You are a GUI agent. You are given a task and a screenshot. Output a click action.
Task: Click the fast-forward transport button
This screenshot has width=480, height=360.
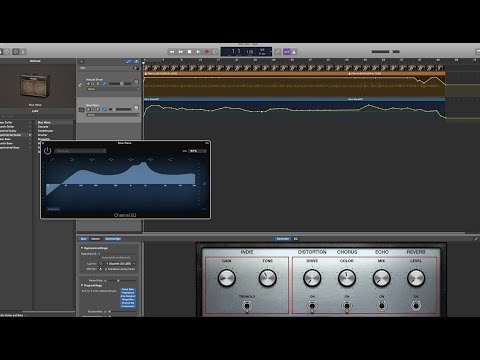(x=181, y=52)
